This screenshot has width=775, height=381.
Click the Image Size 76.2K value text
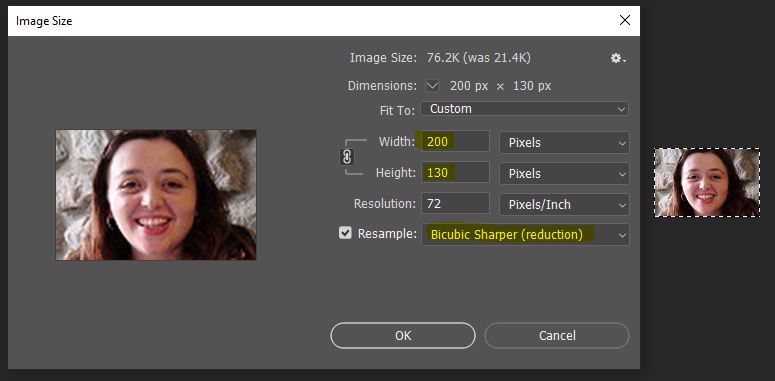pyautogui.click(x=478, y=58)
